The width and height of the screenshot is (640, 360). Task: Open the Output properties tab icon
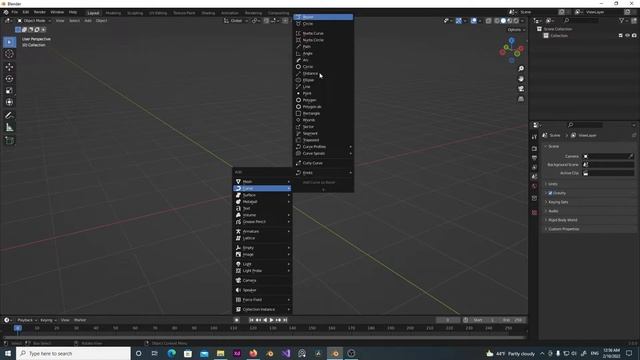tap(534, 158)
